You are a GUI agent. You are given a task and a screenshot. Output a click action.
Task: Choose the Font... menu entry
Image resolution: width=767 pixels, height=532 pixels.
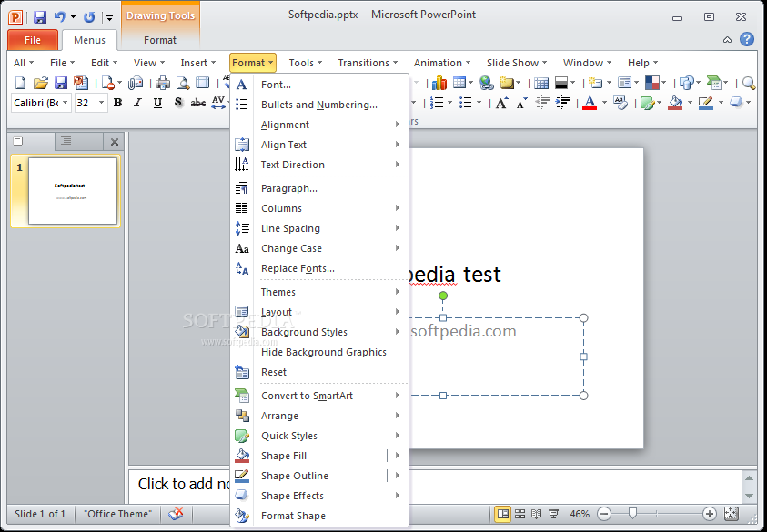click(319, 85)
